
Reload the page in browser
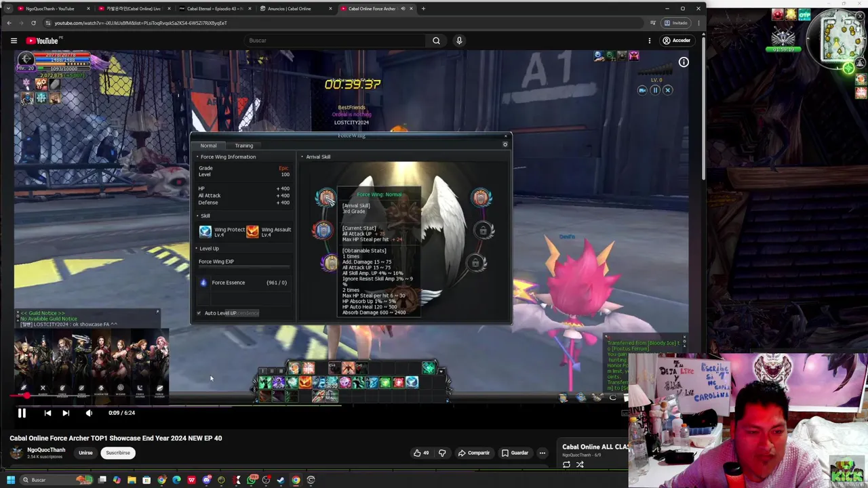pyautogui.click(x=33, y=23)
